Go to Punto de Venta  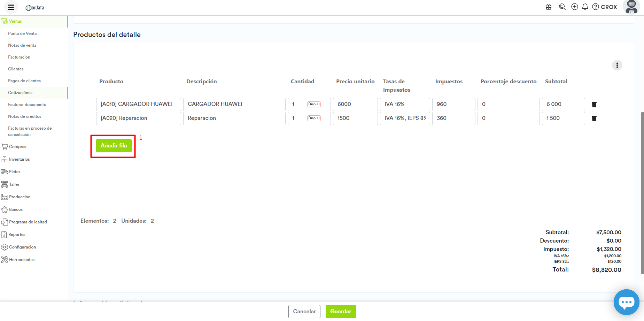point(22,33)
